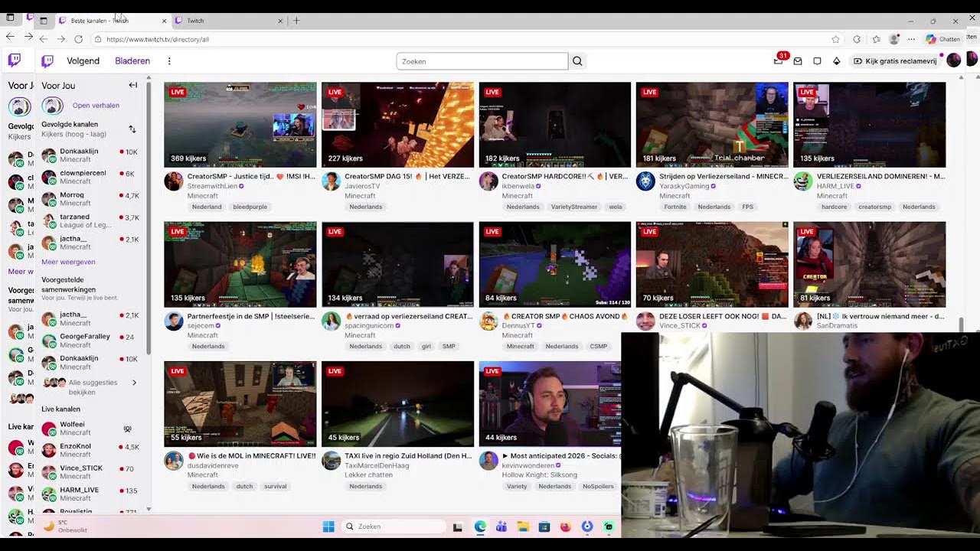Image resolution: width=980 pixels, height=551 pixels.
Task: Open the Windows Start menu
Action: 328,527
